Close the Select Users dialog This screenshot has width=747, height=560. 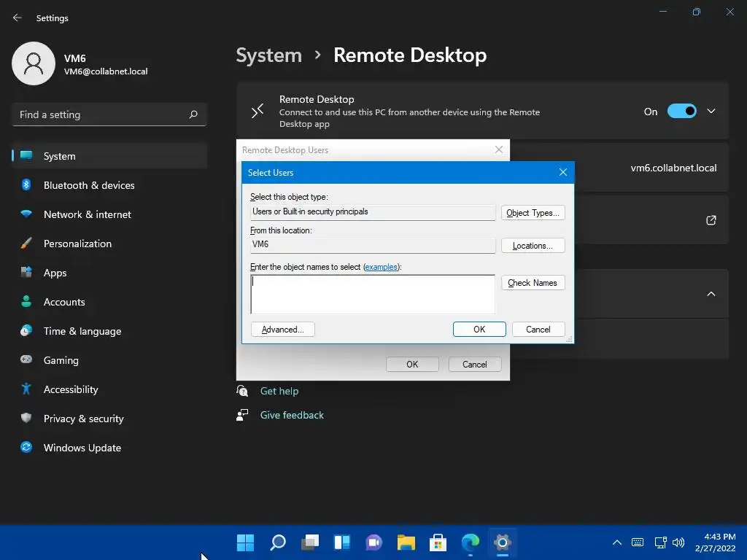[562, 172]
